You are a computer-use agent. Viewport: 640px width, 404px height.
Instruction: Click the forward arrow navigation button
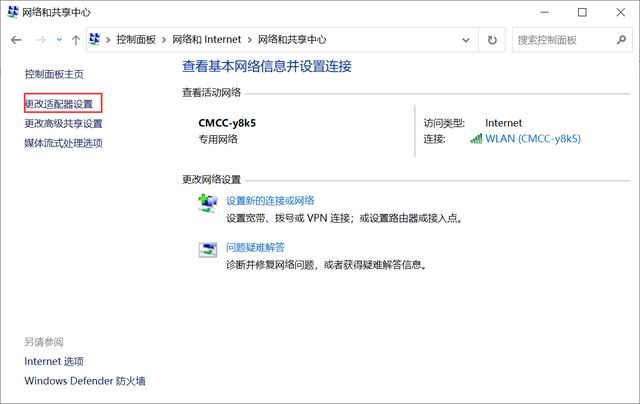point(40,40)
